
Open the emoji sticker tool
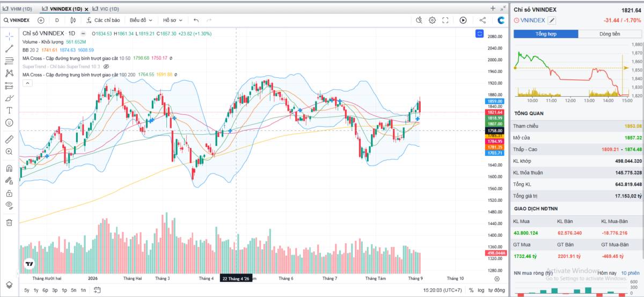[x=9, y=122]
